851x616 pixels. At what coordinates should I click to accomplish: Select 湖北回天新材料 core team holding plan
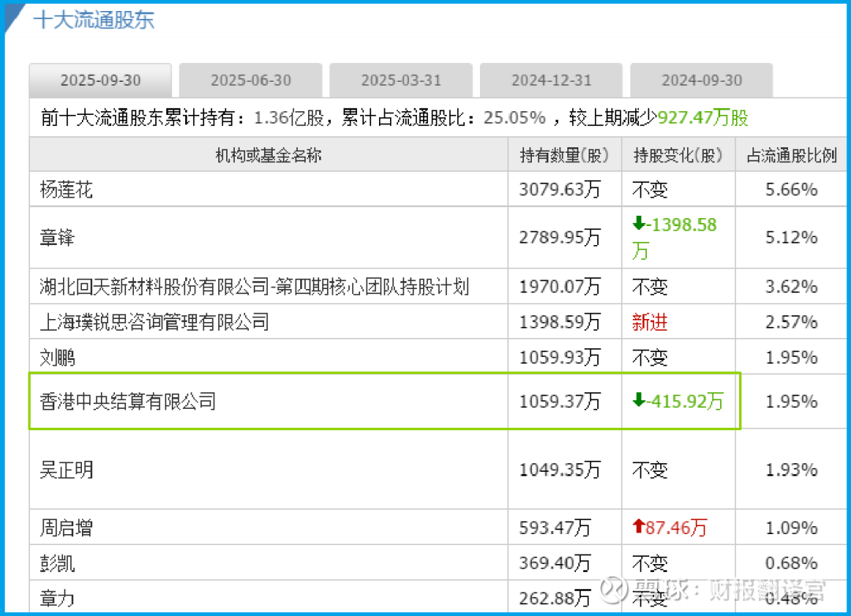click(255, 287)
